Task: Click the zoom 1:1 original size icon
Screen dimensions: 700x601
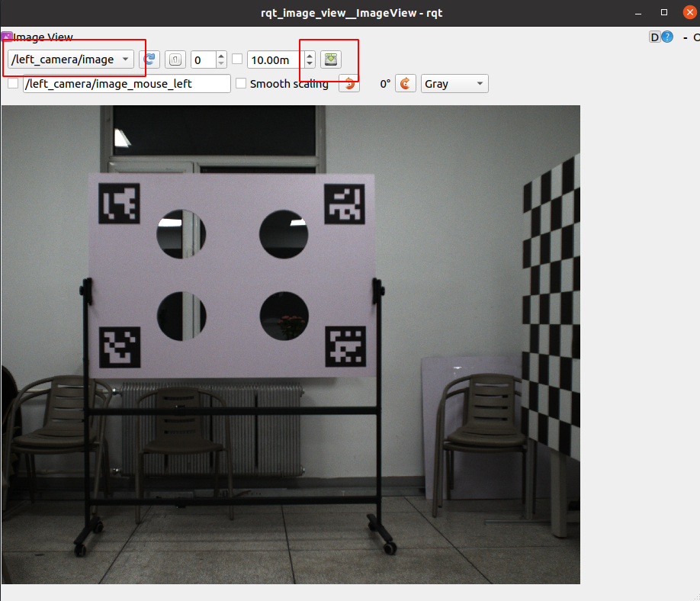Action: [175, 59]
